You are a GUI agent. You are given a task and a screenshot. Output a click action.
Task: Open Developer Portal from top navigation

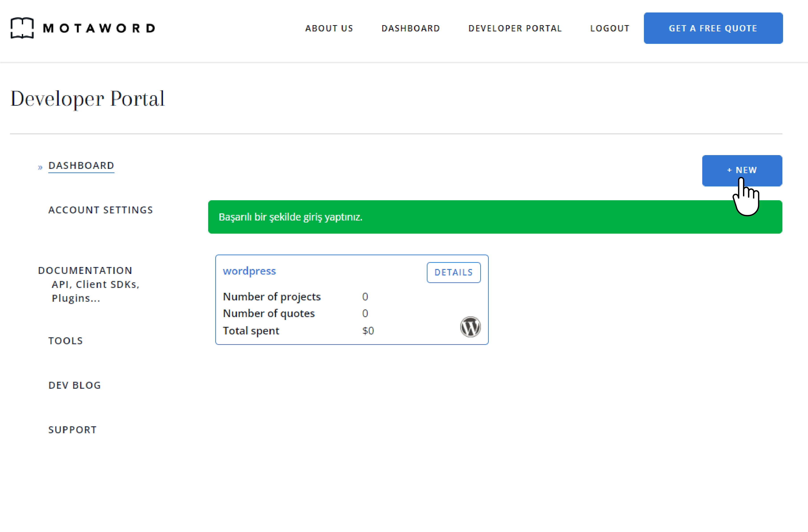pyautogui.click(x=515, y=28)
